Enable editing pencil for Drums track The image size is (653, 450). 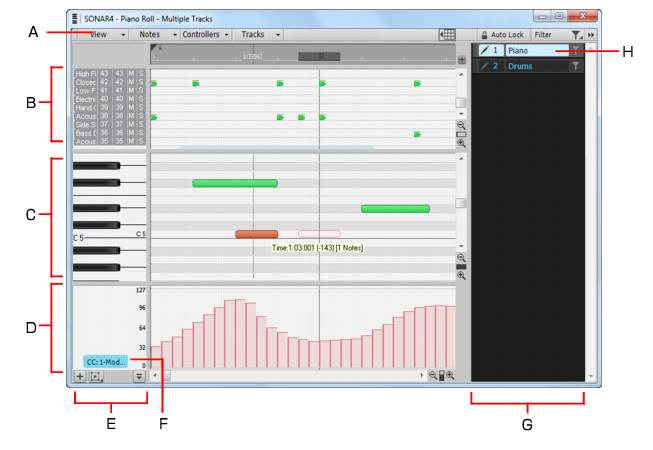484,66
